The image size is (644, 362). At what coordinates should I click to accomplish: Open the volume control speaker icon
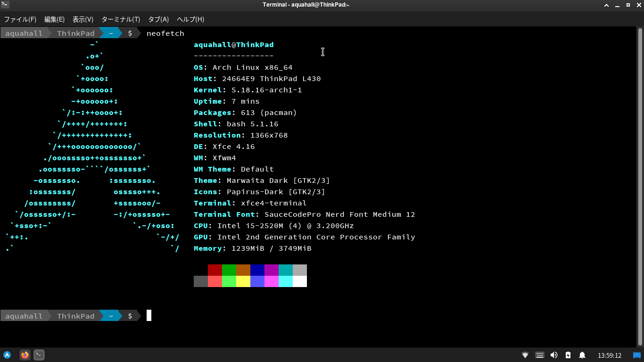tap(554, 355)
